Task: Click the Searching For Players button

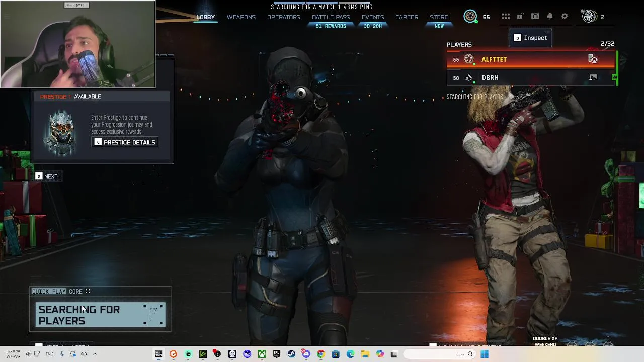Action: (x=100, y=315)
